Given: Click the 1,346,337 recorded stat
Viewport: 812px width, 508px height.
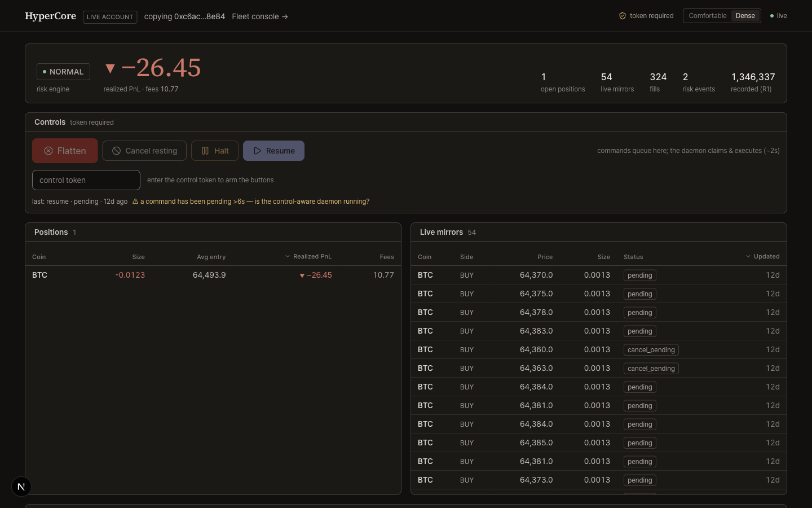Looking at the screenshot, I should [x=753, y=82].
